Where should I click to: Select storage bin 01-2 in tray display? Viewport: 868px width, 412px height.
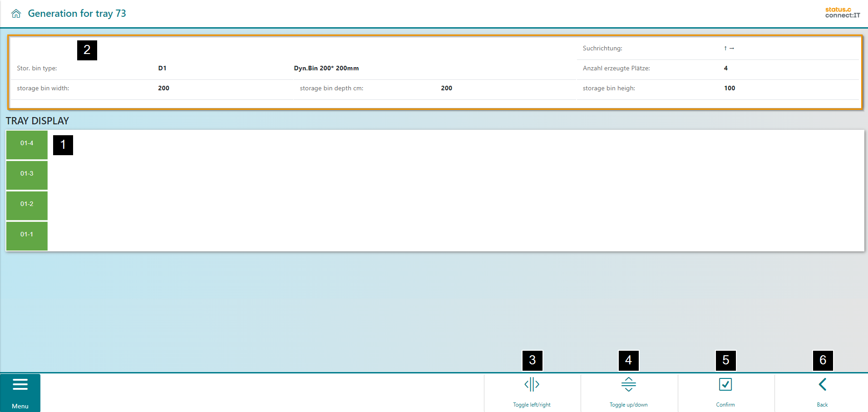coord(27,205)
